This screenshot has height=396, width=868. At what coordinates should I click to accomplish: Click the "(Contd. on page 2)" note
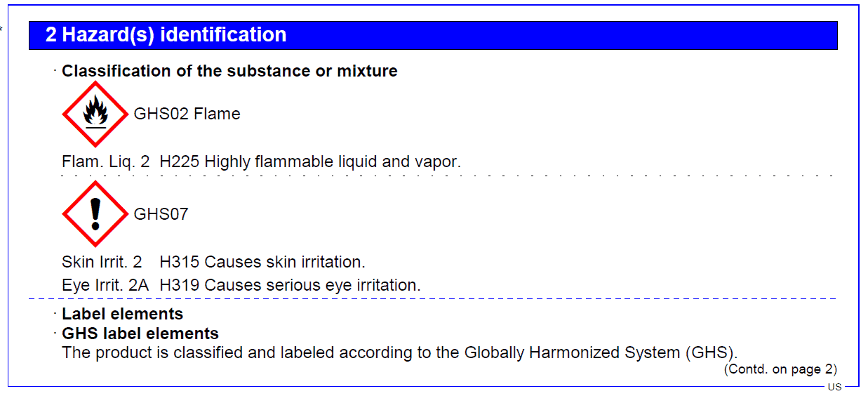tap(780, 369)
